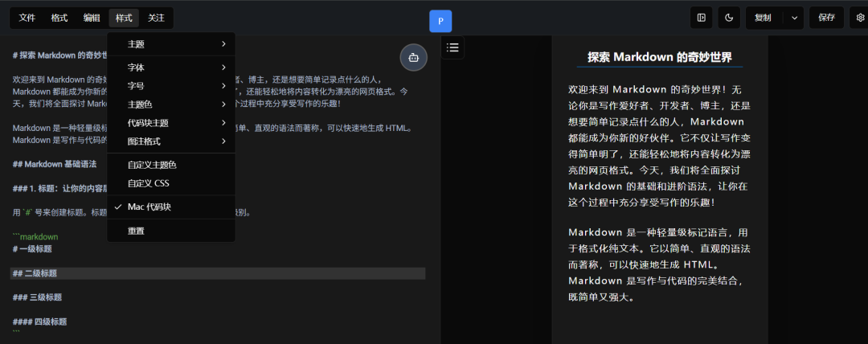Click the '#### 四级标题' editor line
This screenshot has height=344, width=868.
pyautogui.click(x=40, y=321)
